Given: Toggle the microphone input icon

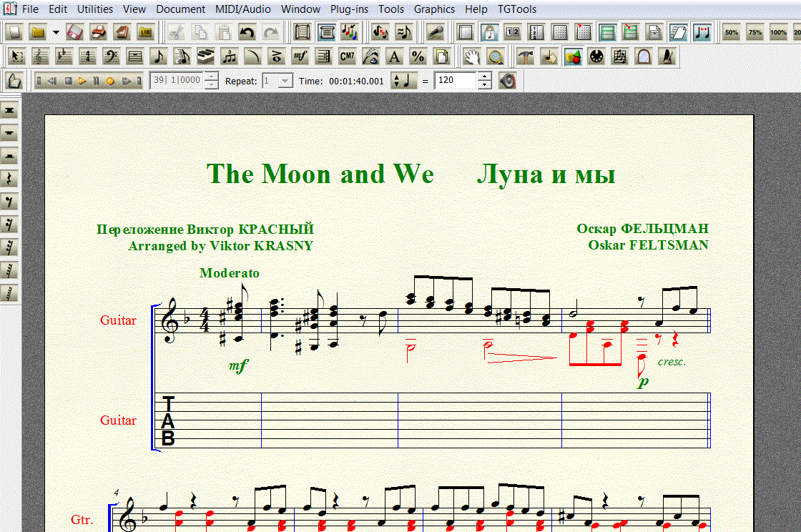Looking at the screenshot, I should [x=435, y=32].
